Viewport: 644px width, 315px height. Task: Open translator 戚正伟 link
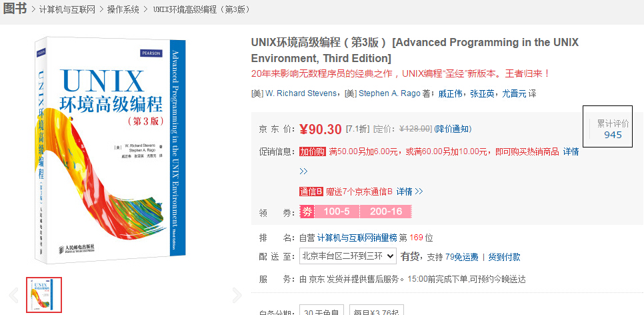tap(451, 93)
